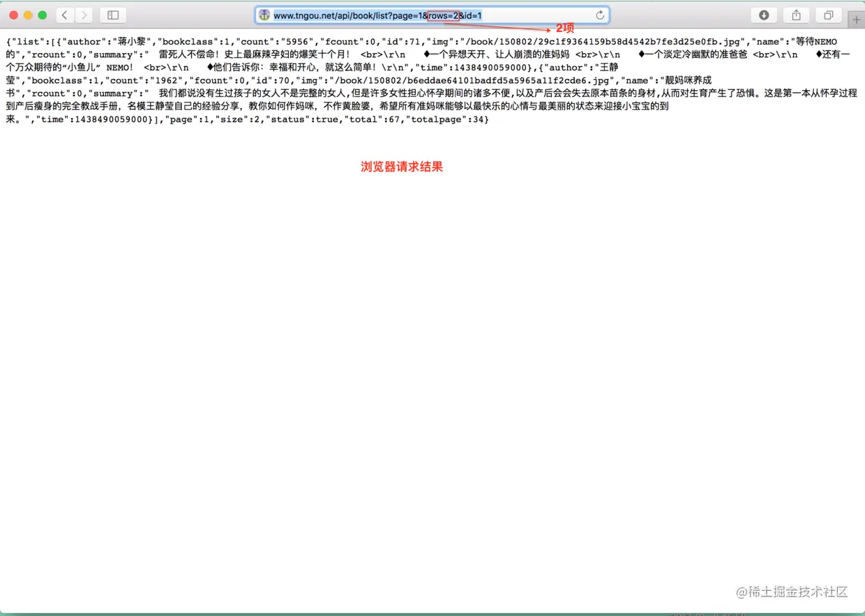Minimize the Safari window

pyautogui.click(x=28, y=15)
